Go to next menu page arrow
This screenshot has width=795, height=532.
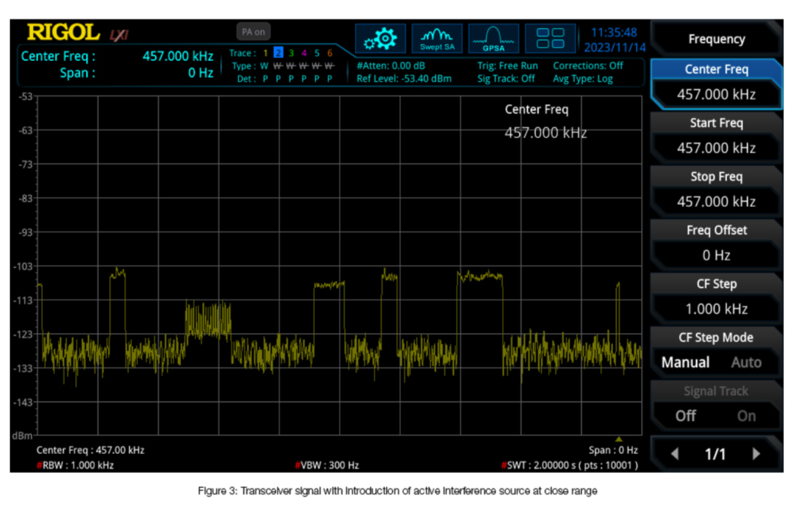tap(756, 454)
